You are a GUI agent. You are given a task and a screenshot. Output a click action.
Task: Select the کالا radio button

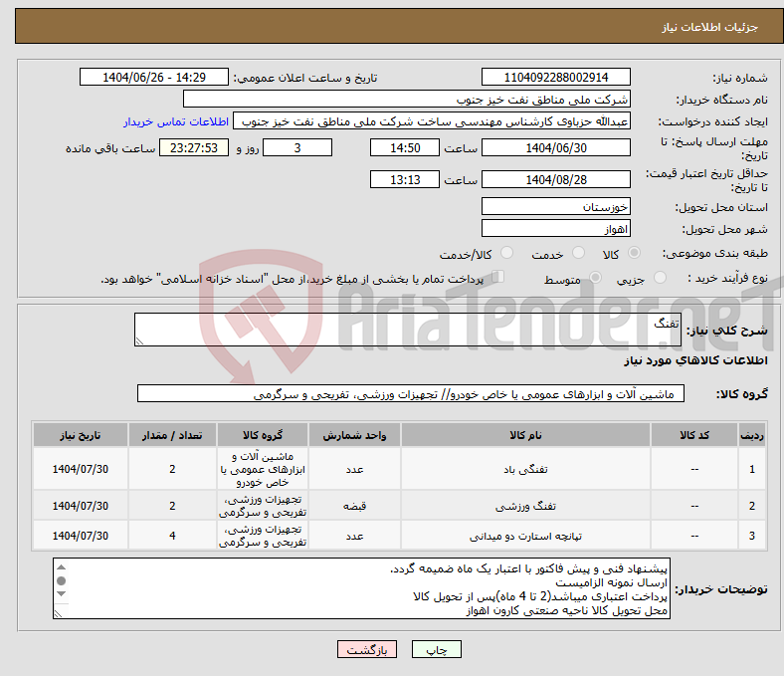(634, 253)
